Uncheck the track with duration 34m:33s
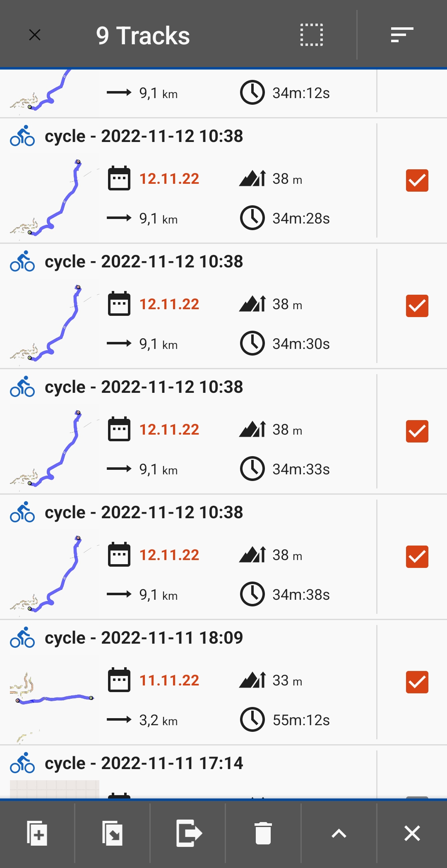 point(417,431)
